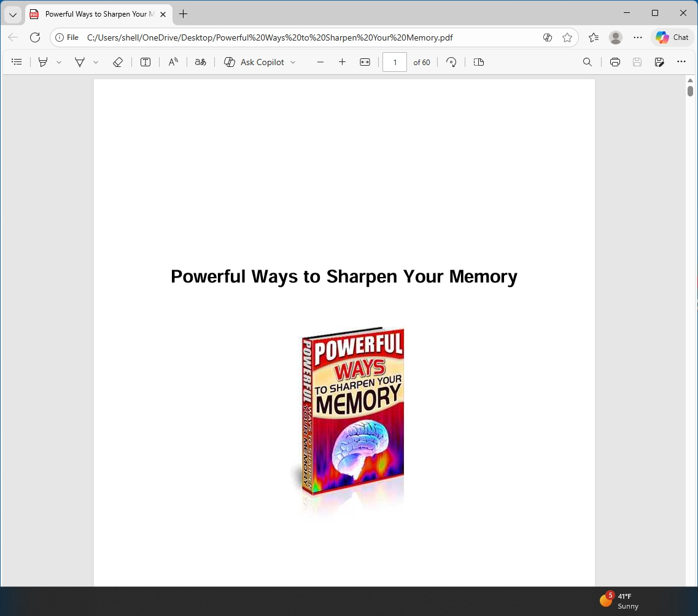The width and height of the screenshot is (698, 616).
Task: Expand the Draw pen options dropdown
Action: (x=96, y=62)
